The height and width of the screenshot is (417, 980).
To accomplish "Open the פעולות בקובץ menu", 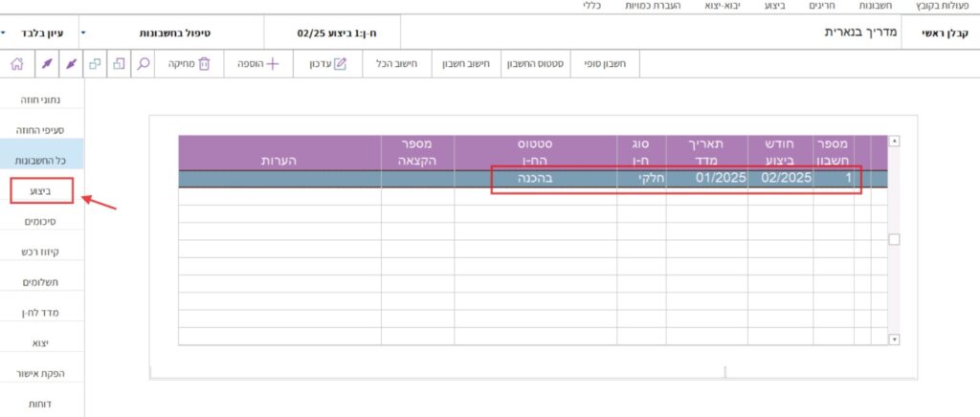I will pyautogui.click(x=944, y=6).
